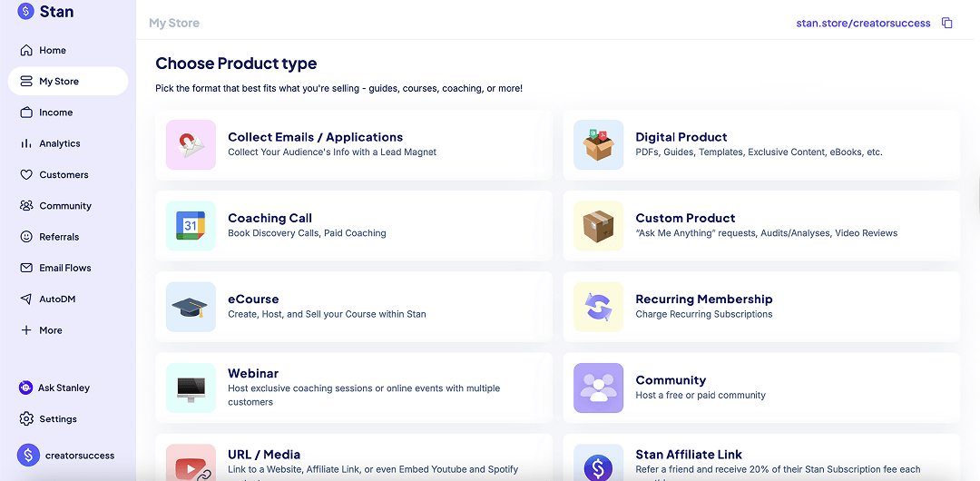Click the Customers heart icon
This screenshot has height=481, width=980.
coord(26,174)
